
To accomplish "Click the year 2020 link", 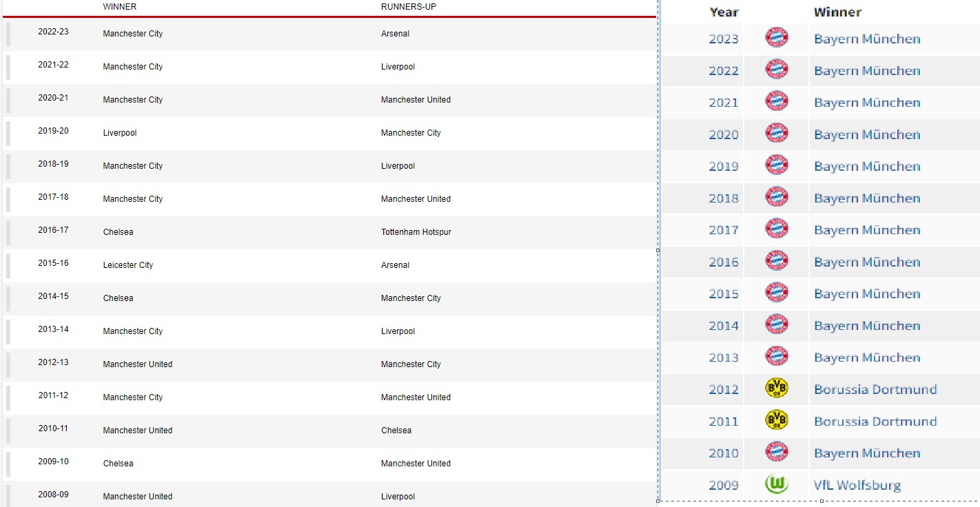I will 724,134.
